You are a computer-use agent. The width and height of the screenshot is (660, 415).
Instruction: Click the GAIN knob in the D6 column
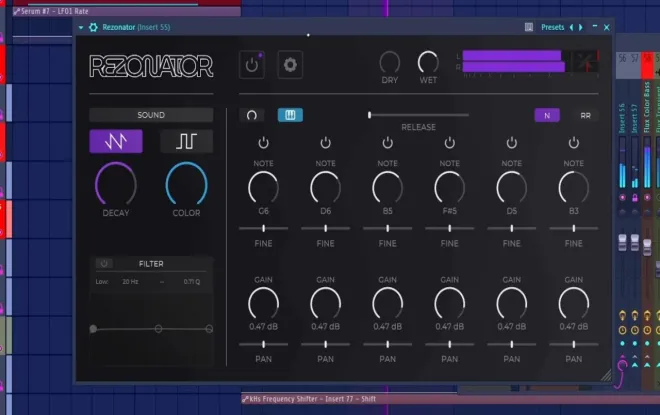[325, 303]
